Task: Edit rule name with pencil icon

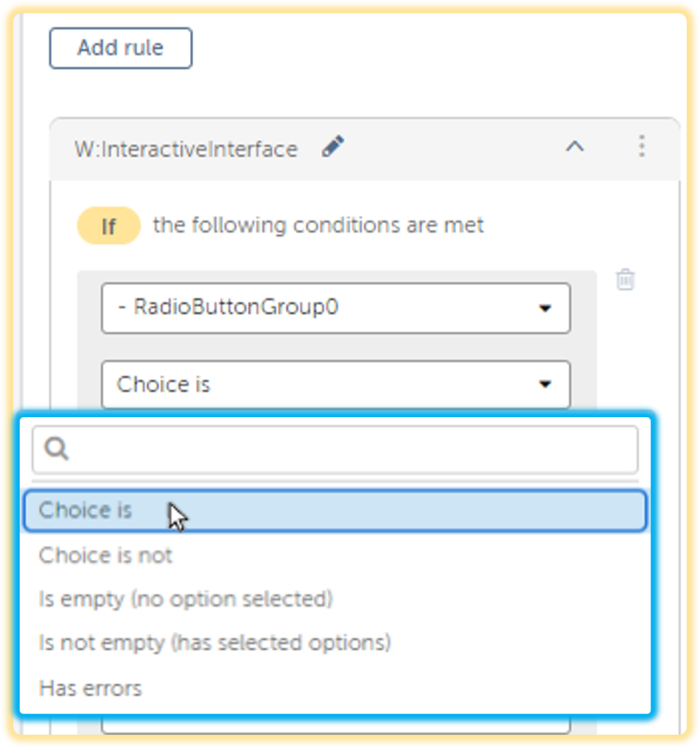Action: coord(332,146)
